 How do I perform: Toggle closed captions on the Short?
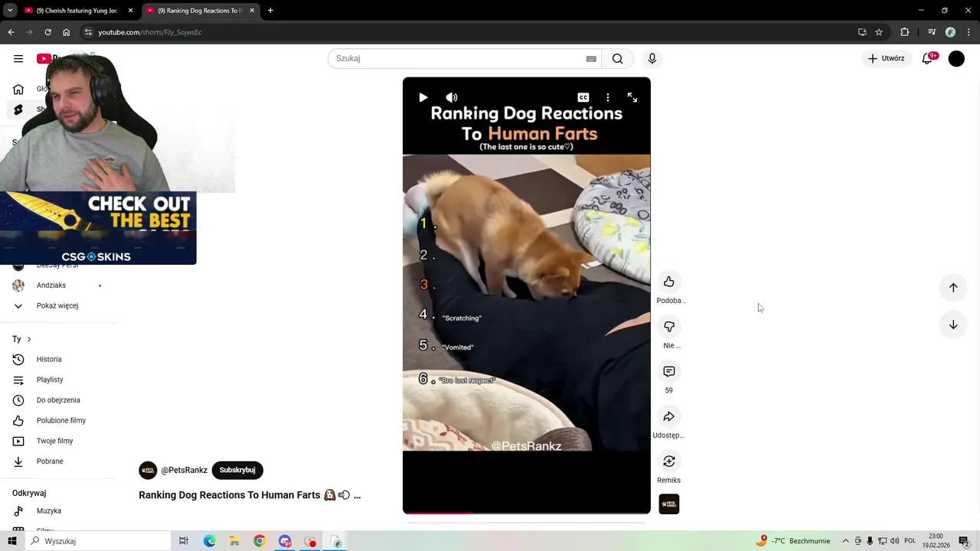(583, 97)
